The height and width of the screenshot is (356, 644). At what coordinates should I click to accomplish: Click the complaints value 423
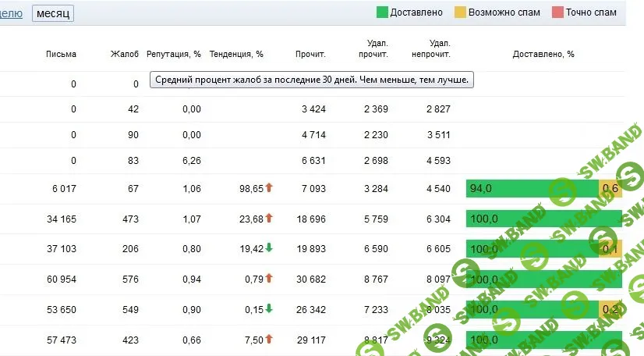click(x=131, y=340)
